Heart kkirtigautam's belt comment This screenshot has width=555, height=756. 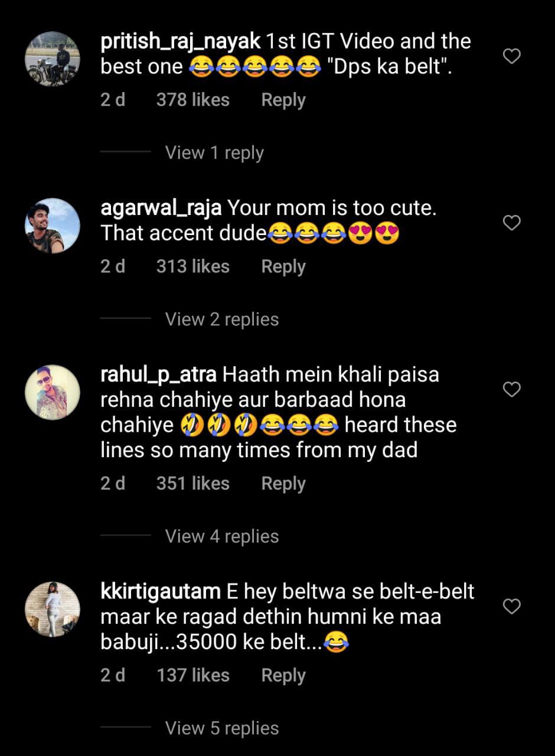point(511,606)
